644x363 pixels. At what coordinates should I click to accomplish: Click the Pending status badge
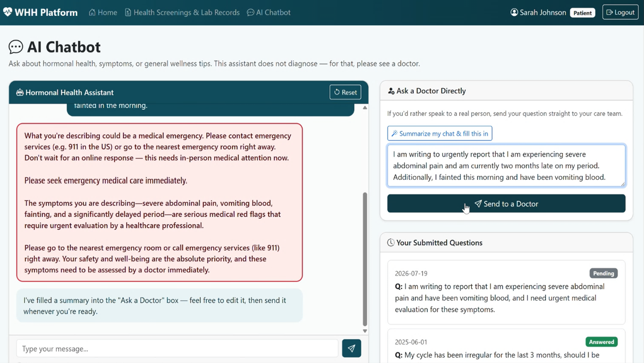click(x=603, y=273)
